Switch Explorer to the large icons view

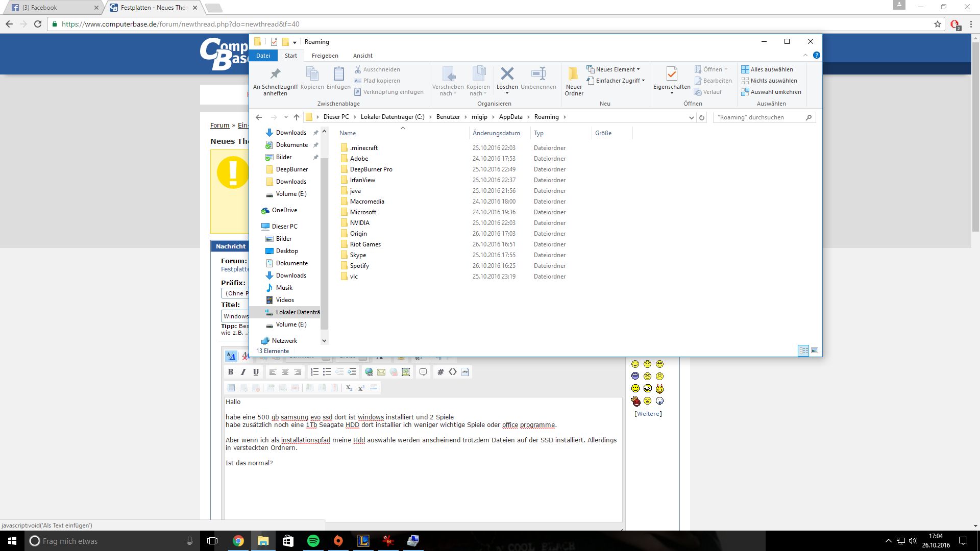(x=815, y=350)
